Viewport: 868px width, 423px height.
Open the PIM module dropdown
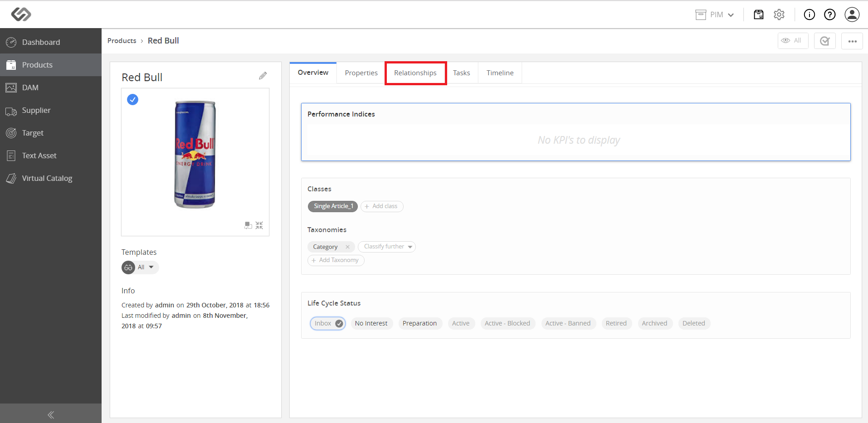tap(715, 15)
